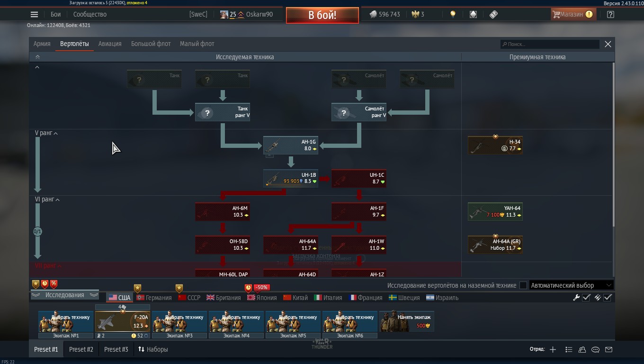Open the hamburger main menu
The image size is (644, 364).
[34, 14]
